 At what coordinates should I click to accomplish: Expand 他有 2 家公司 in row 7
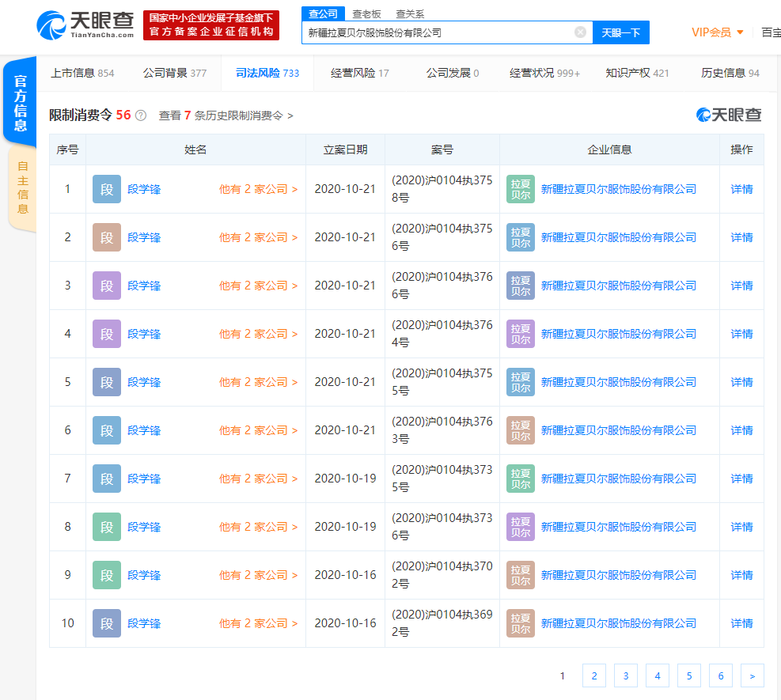(258, 479)
